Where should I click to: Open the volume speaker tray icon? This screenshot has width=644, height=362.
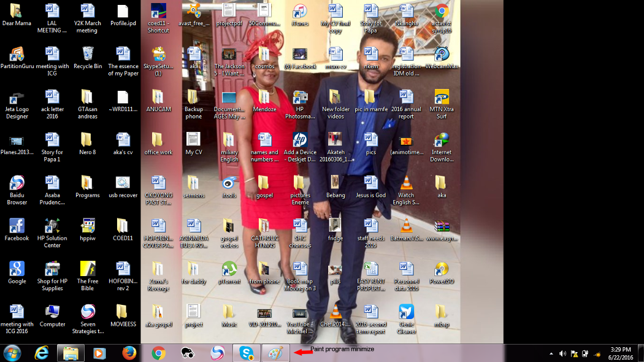click(x=562, y=353)
